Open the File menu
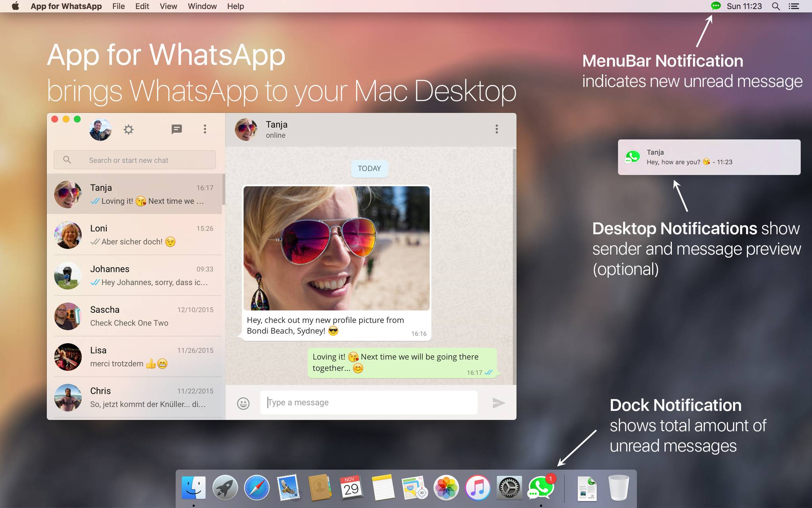The height and width of the screenshot is (508, 812). [x=118, y=6]
